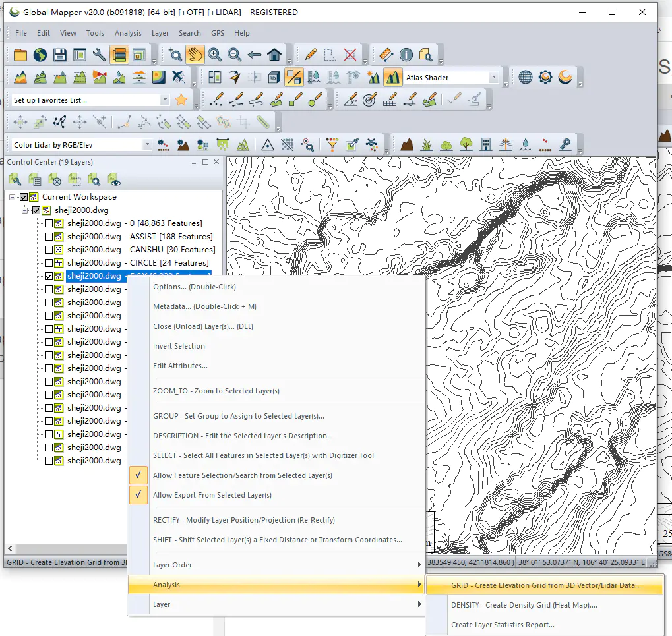Click the Open Data Files folder icon
The image size is (672, 636).
pos(20,55)
